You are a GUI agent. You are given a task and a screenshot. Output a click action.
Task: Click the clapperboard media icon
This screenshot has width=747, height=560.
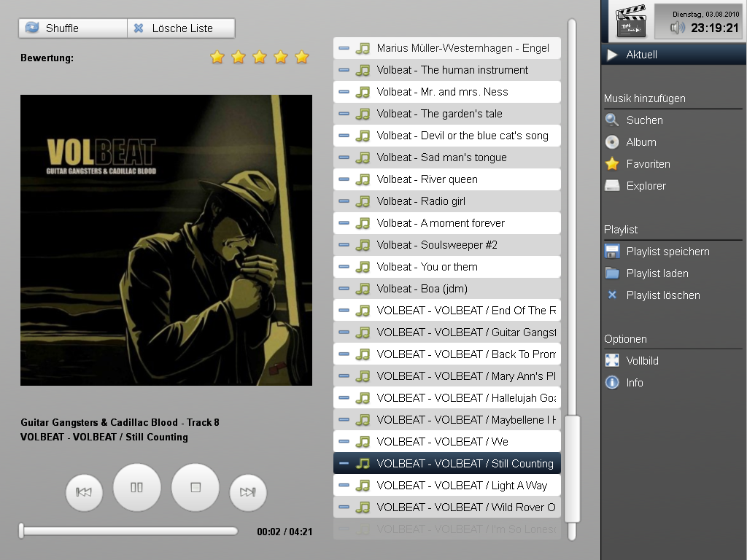point(631,21)
